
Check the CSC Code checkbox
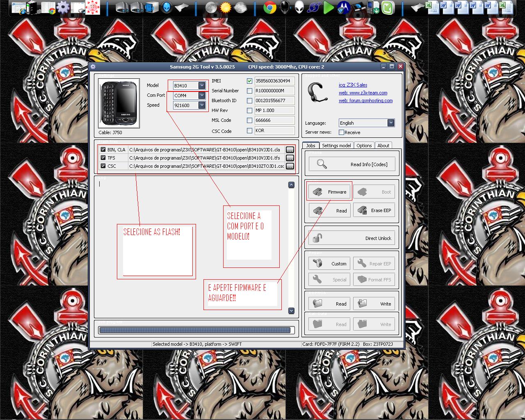click(x=249, y=130)
